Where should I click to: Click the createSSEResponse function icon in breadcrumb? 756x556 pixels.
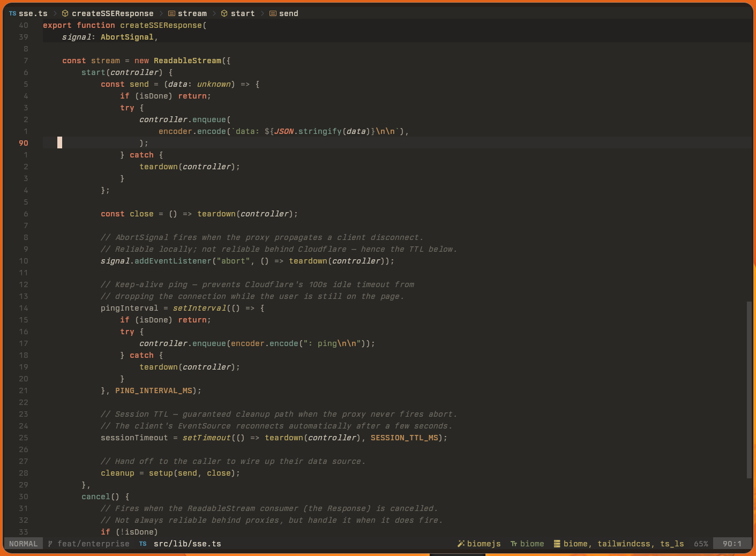tap(65, 13)
